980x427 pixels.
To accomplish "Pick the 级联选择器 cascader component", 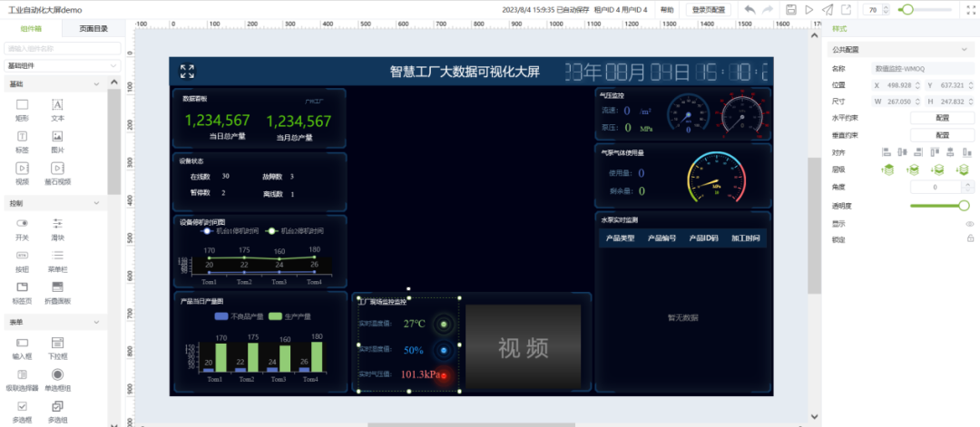I will point(22,380).
